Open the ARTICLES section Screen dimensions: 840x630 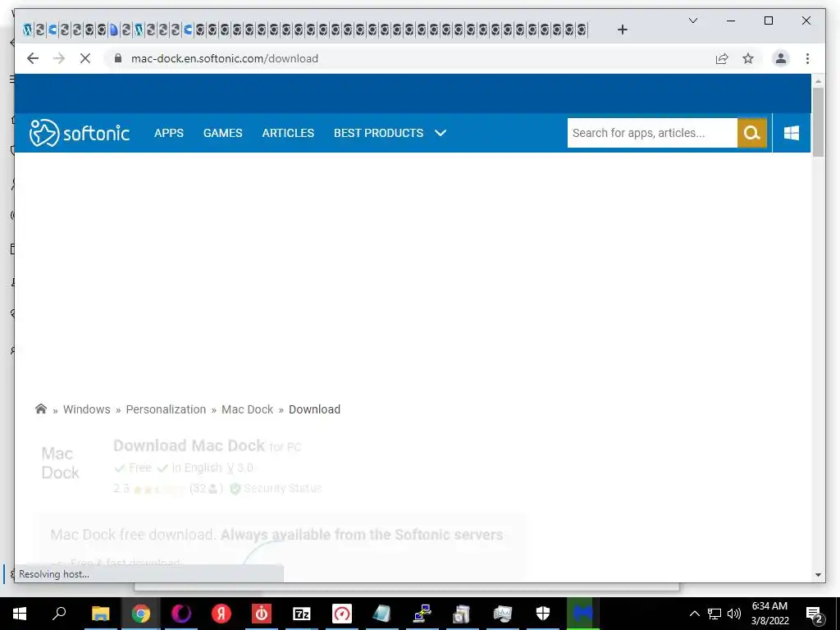point(288,133)
